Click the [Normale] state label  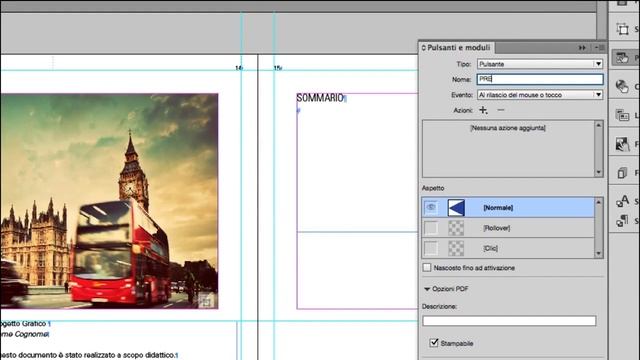(x=498, y=208)
